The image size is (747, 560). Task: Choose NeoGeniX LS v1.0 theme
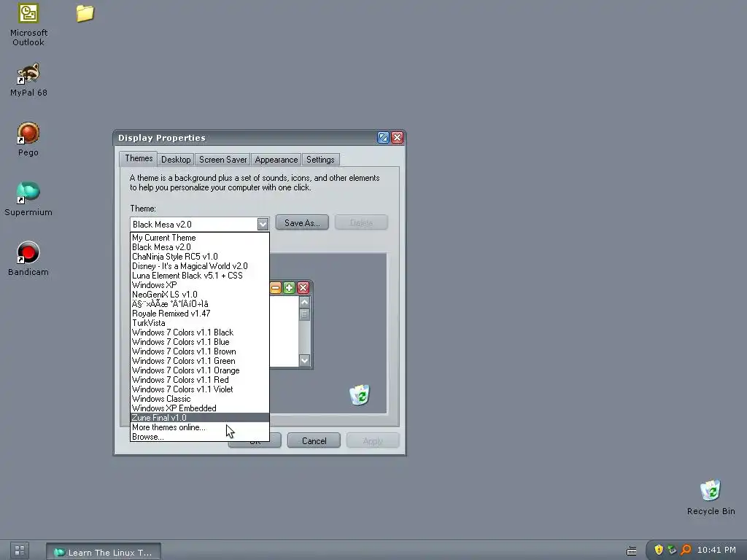pos(200,295)
